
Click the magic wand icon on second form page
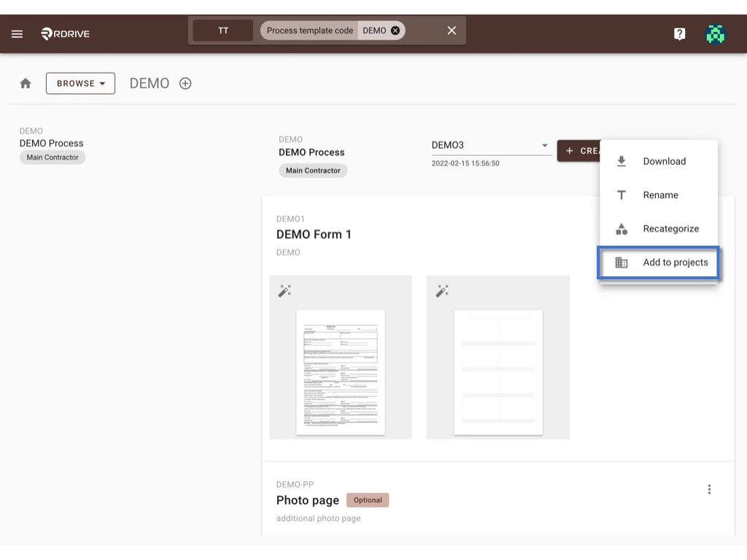[x=441, y=290]
